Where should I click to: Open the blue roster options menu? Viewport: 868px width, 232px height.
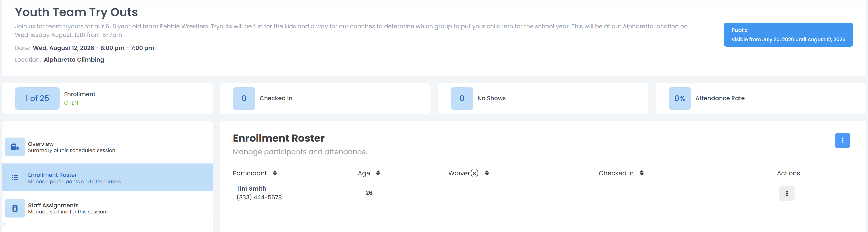click(842, 141)
